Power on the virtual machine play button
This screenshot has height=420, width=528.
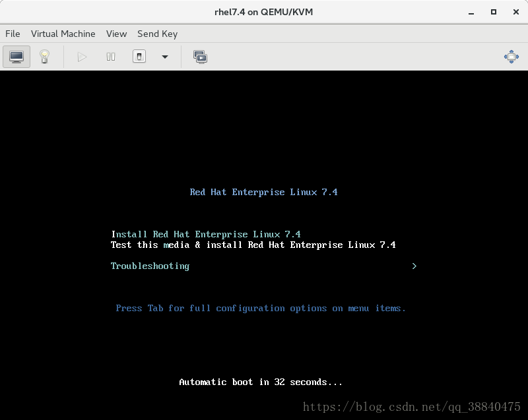(82, 57)
